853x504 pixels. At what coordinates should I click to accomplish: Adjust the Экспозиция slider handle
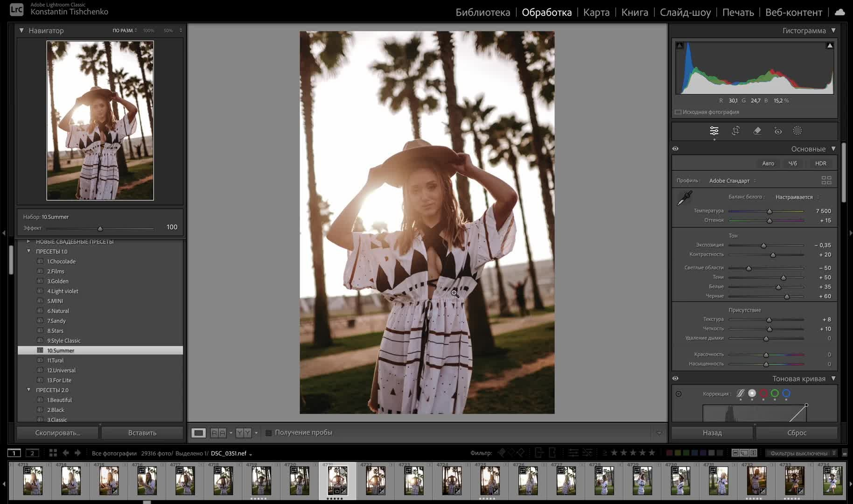click(763, 245)
